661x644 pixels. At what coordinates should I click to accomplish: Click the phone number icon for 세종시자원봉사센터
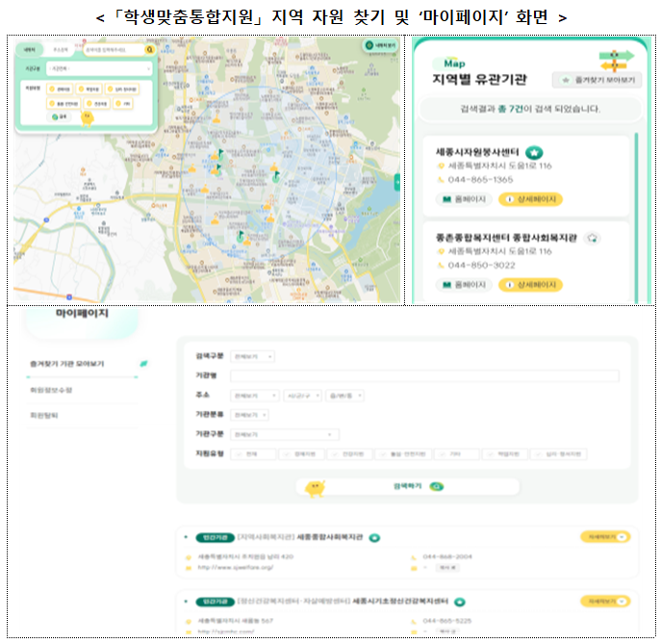[x=442, y=179]
